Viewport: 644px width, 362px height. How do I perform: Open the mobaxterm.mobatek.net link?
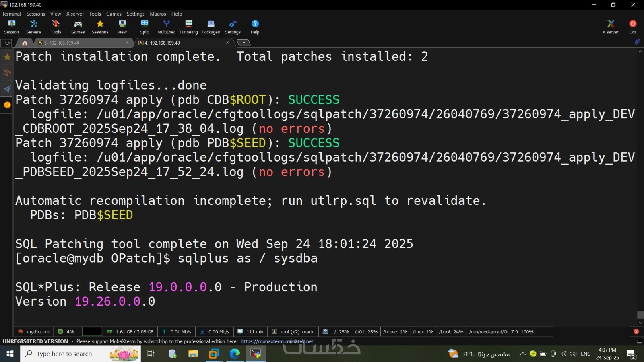coord(277,341)
